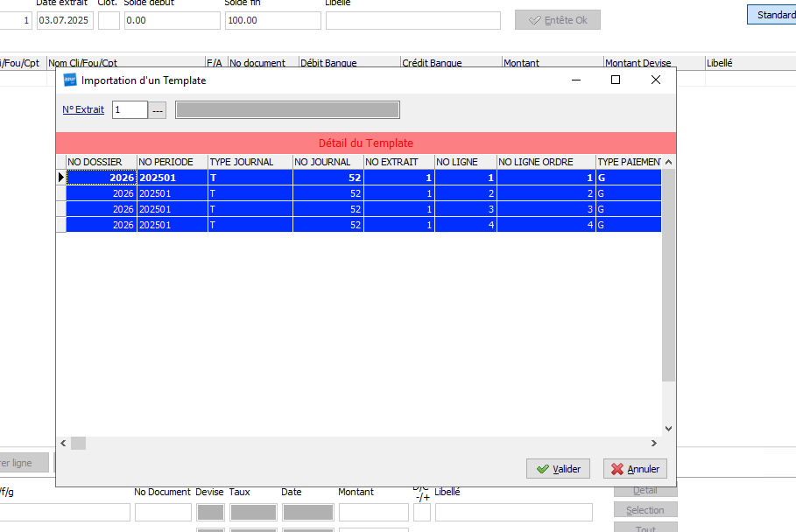The height and width of the screenshot is (532, 796).
Task: Click the NO LIGNE ORDRE column header
Action: (546, 162)
